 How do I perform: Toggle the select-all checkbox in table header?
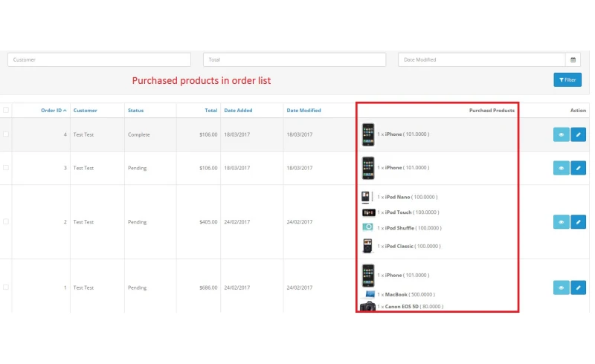coord(6,110)
